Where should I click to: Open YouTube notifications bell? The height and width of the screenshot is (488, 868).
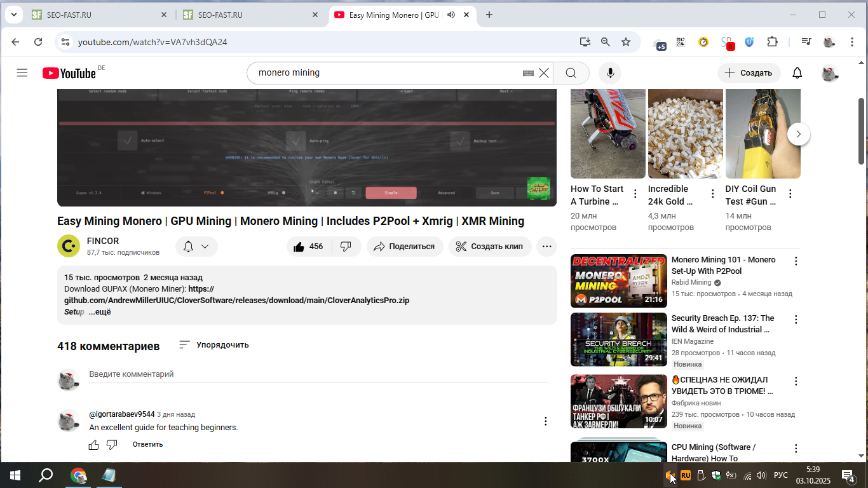coord(797,73)
